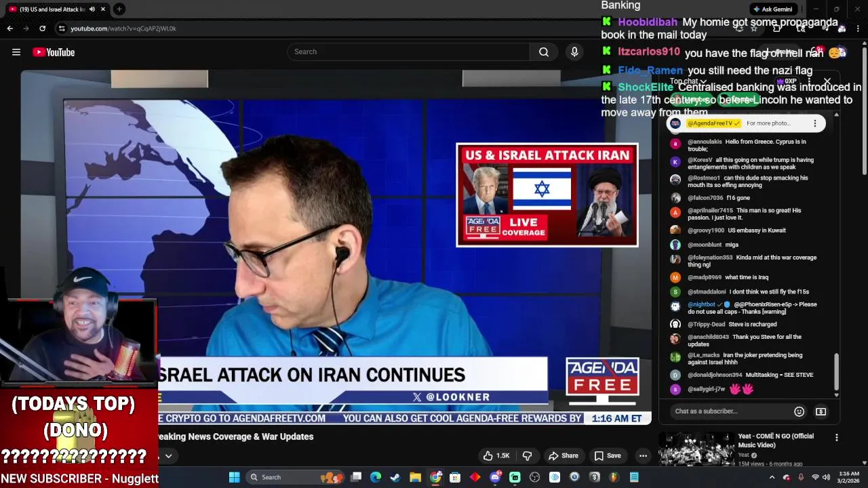Expand the video description chevron below title

(168, 456)
